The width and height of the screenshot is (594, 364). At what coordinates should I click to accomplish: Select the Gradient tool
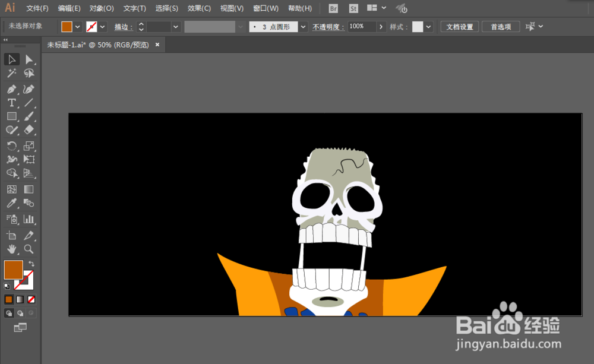click(x=29, y=189)
